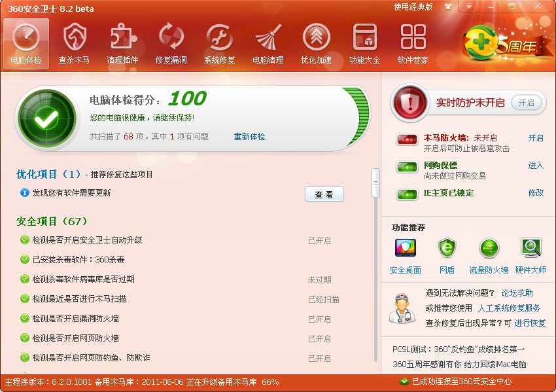Click 开启 link for trojan firewall
Image resolution: width=556 pixels, height=392 pixels.
click(536, 138)
